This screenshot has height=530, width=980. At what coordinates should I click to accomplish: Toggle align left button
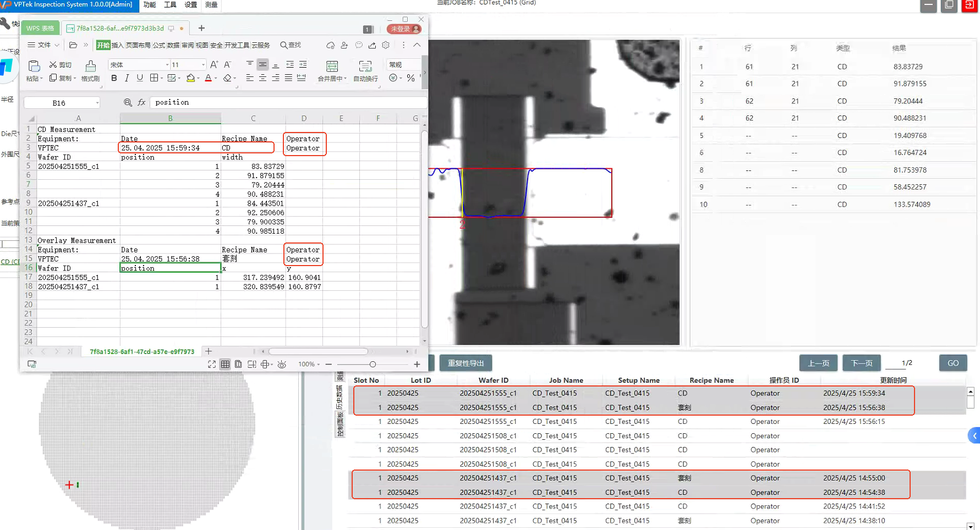click(x=250, y=78)
